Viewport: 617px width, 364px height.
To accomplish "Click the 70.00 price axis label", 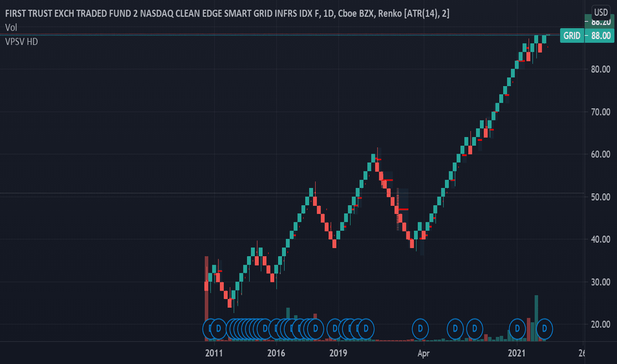I will tap(600, 112).
